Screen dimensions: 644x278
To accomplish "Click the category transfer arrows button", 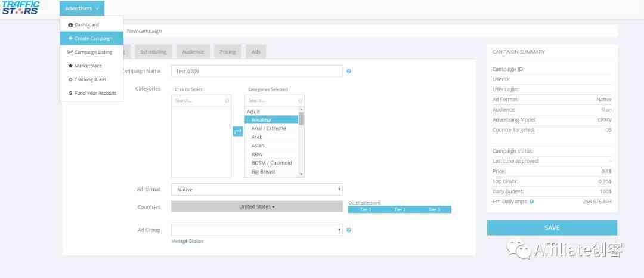I will click(238, 131).
